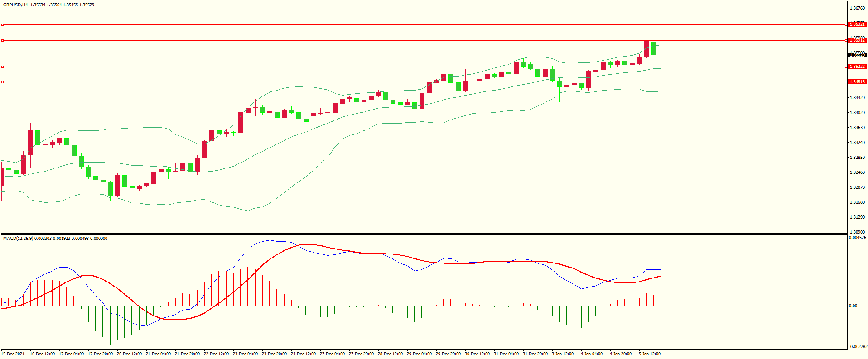Image resolution: width=868 pixels, height=359 pixels.
Task: Click the divider between chart and MACD panel
Action: click(x=424, y=234)
